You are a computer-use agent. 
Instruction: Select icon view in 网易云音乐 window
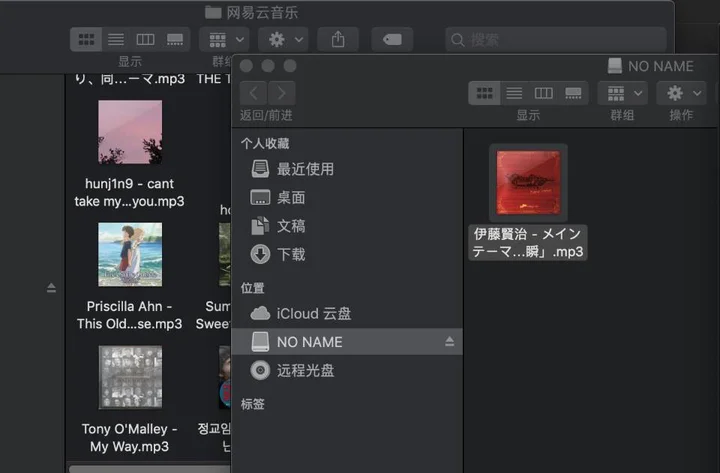click(x=86, y=39)
